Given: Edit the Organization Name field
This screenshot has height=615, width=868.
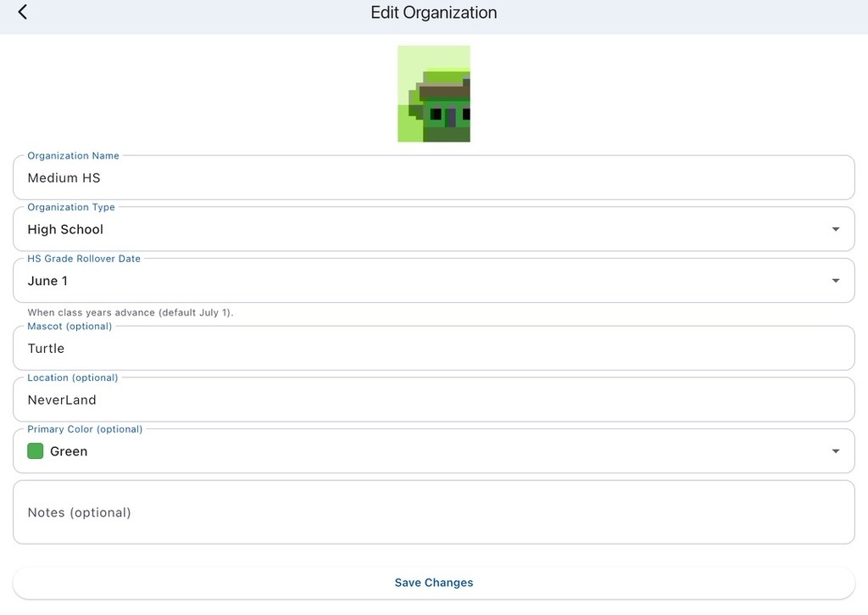Looking at the screenshot, I should [434, 178].
